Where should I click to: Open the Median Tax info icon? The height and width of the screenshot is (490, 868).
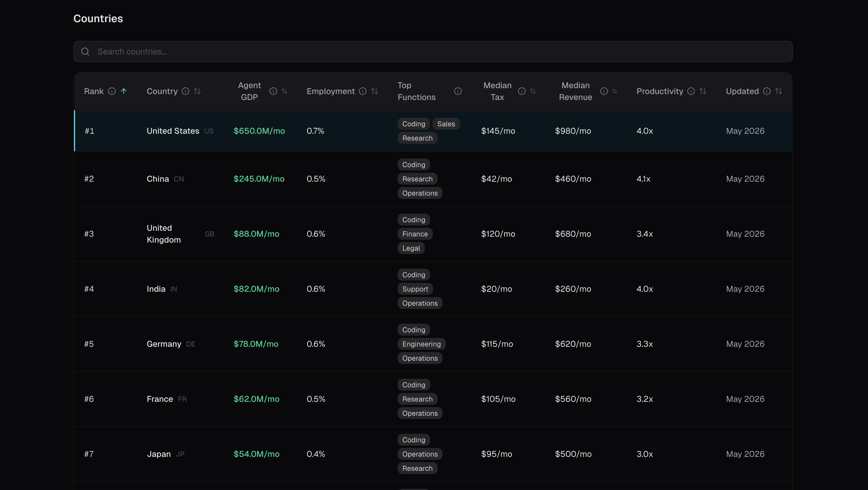522,91
